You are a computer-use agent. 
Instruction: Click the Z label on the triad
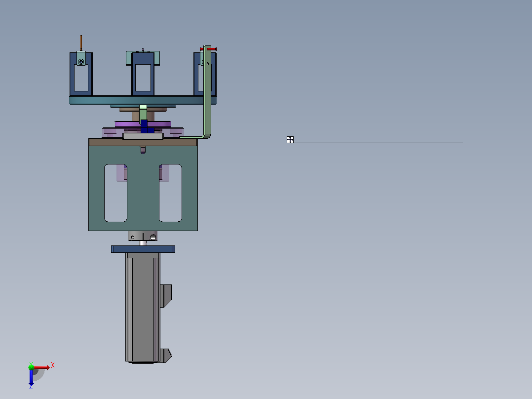[x=31, y=387]
